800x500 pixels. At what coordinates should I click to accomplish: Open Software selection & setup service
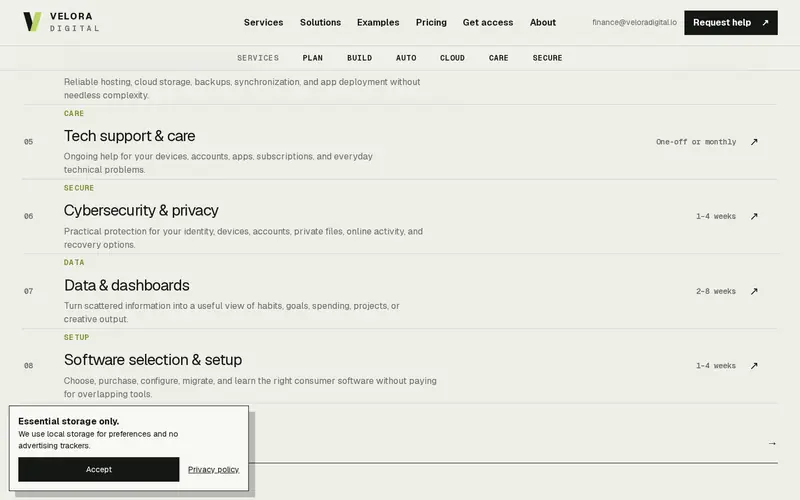[x=153, y=360]
